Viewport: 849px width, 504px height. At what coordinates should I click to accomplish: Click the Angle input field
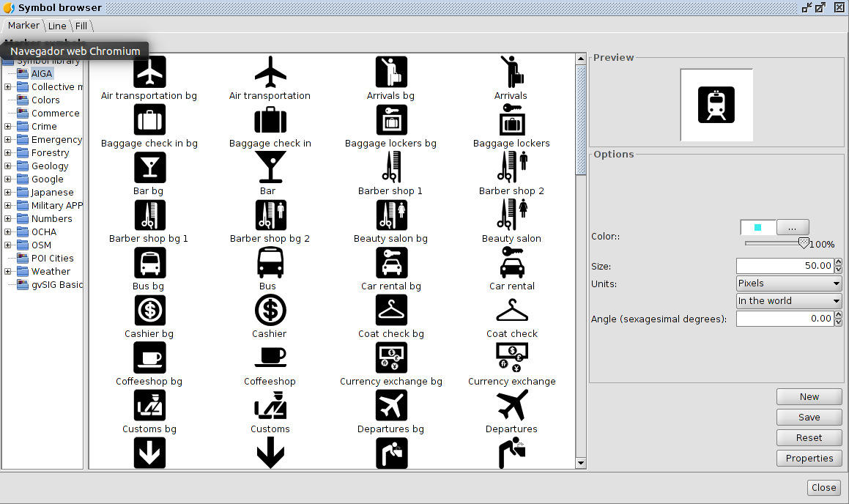(785, 319)
